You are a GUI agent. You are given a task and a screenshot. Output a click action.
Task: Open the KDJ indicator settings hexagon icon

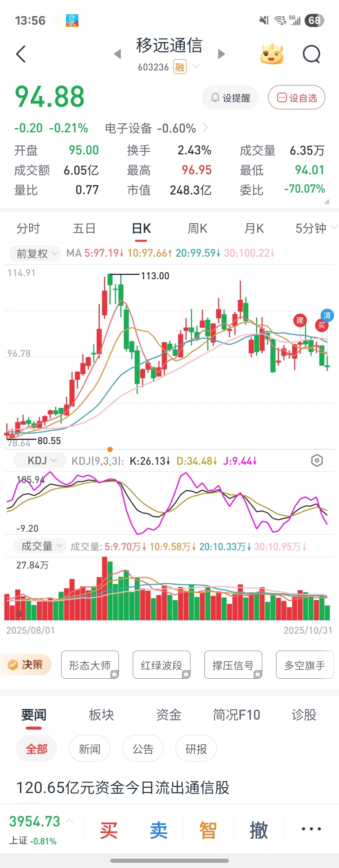click(x=317, y=461)
